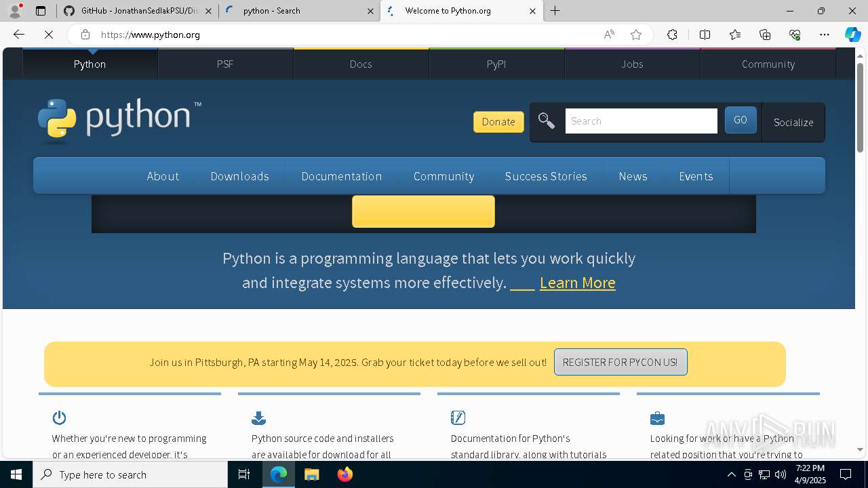Close the Welcome to Python.org tab
This screenshot has width=868, height=488.
click(532, 11)
